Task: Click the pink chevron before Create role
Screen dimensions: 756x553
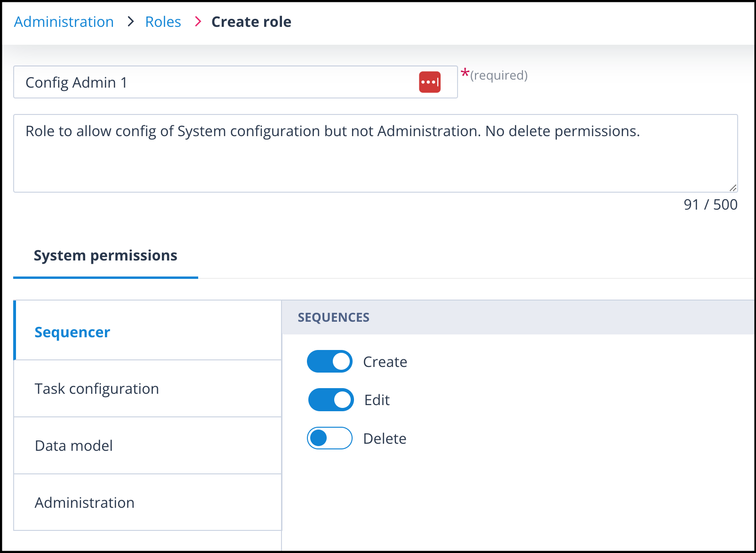Action: (198, 22)
